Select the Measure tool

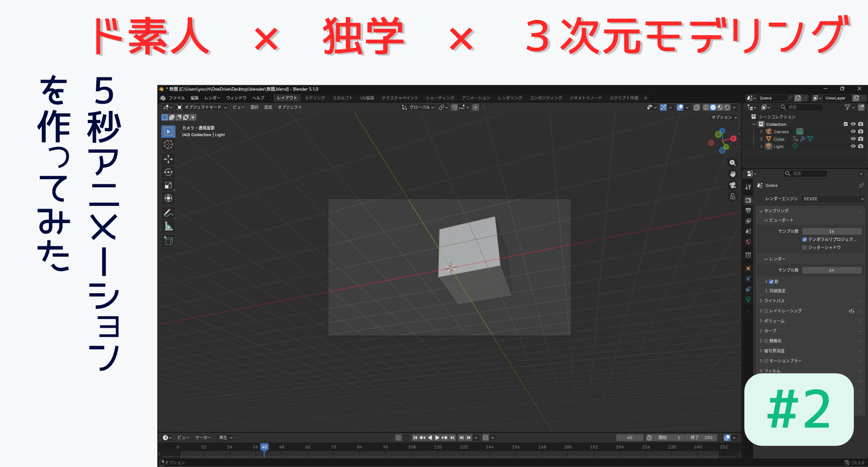pos(168,226)
